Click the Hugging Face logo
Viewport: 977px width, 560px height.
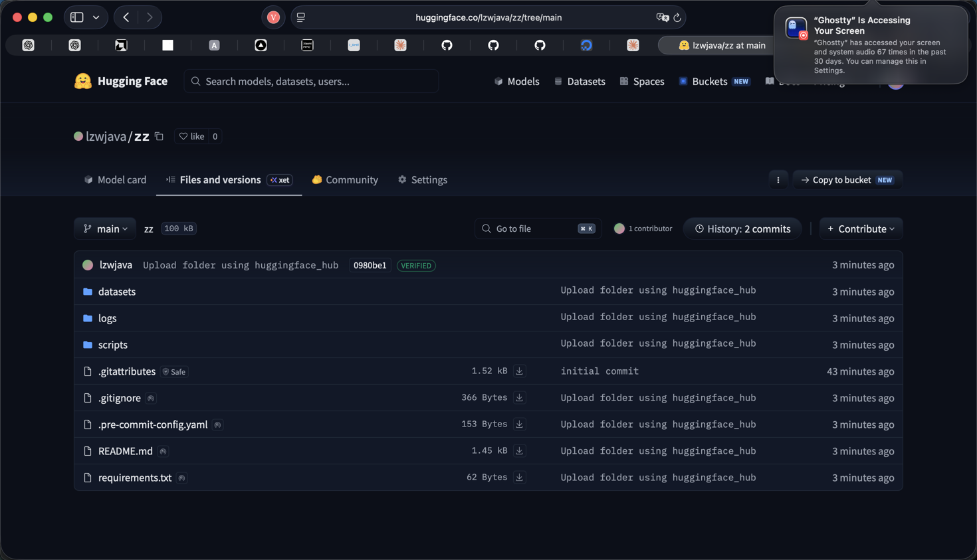pyautogui.click(x=121, y=81)
